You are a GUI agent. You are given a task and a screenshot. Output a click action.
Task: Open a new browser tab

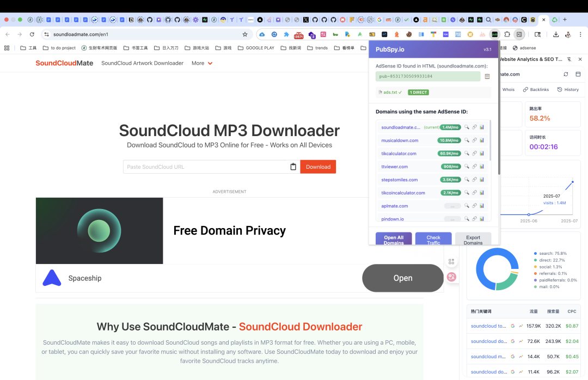pyautogui.click(x=565, y=20)
